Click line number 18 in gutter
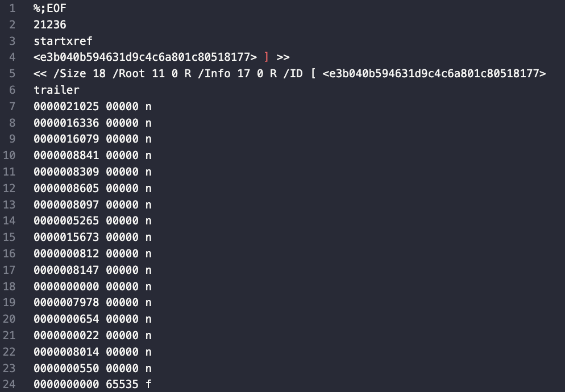 (9, 286)
